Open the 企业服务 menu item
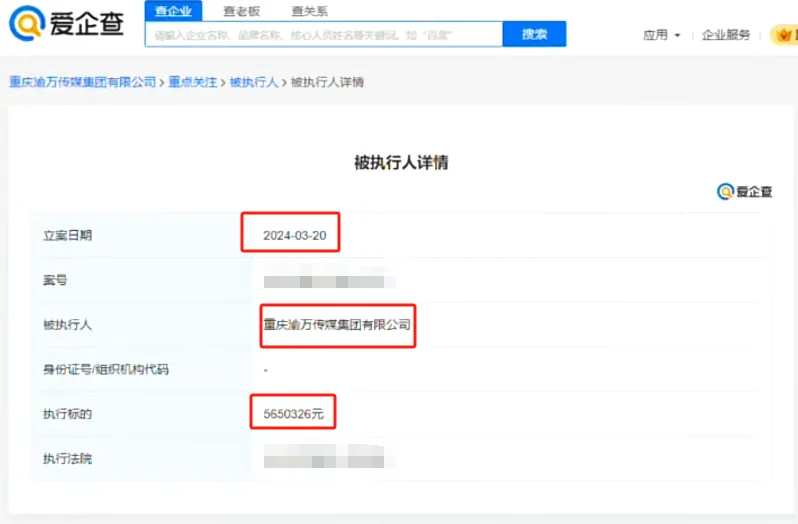 click(x=726, y=35)
